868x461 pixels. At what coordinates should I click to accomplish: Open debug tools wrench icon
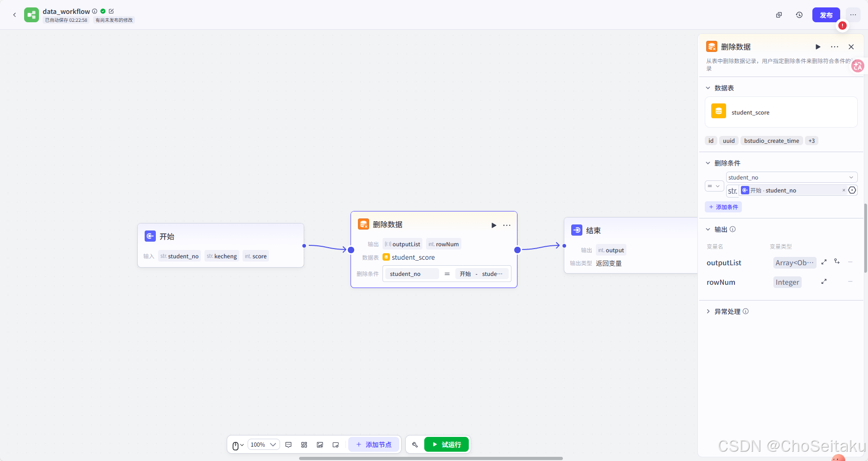click(415, 445)
